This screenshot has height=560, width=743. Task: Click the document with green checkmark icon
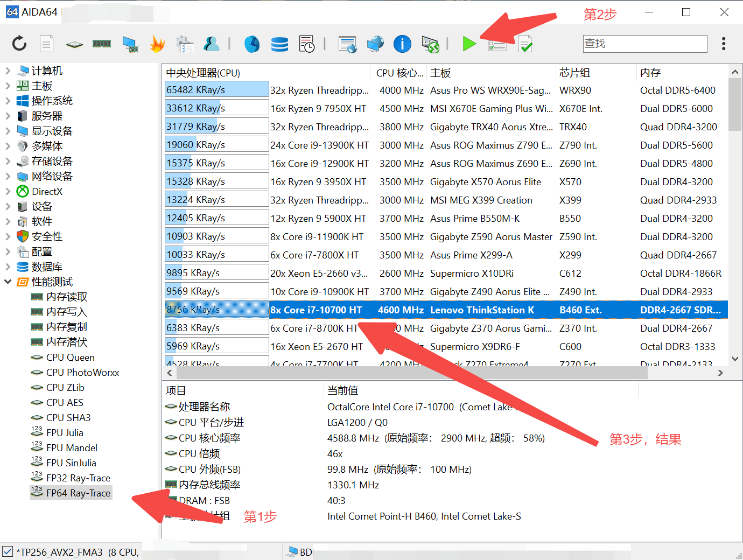pyautogui.click(x=525, y=44)
